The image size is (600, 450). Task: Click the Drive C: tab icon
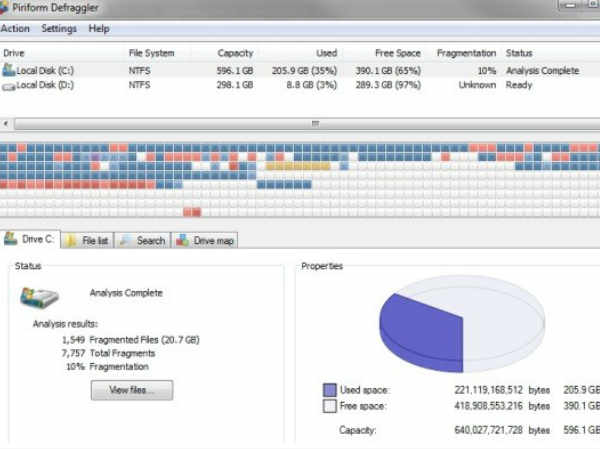(11, 239)
